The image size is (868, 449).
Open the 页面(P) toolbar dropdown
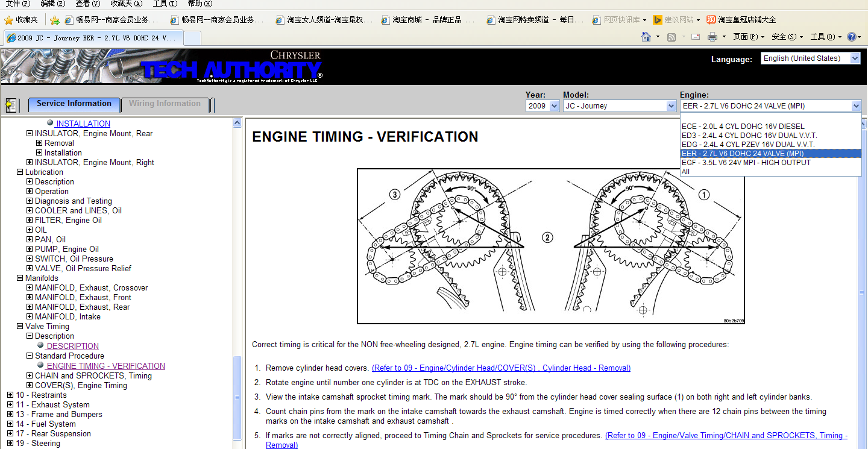[x=748, y=37]
